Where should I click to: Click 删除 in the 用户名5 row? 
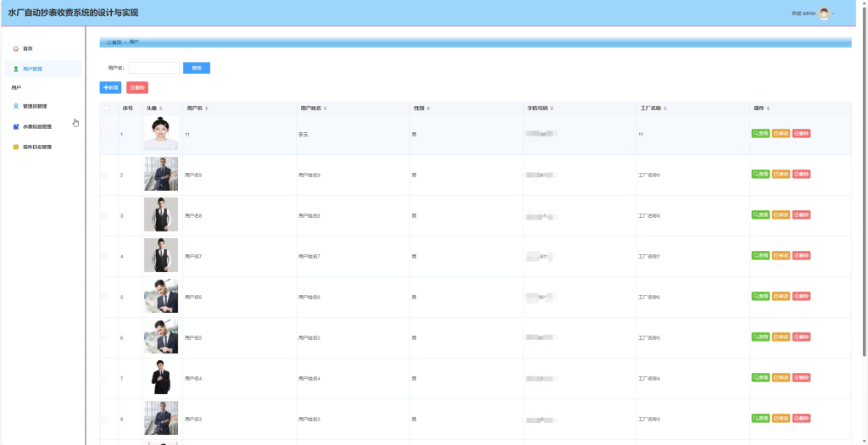pyautogui.click(x=802, y=337)
